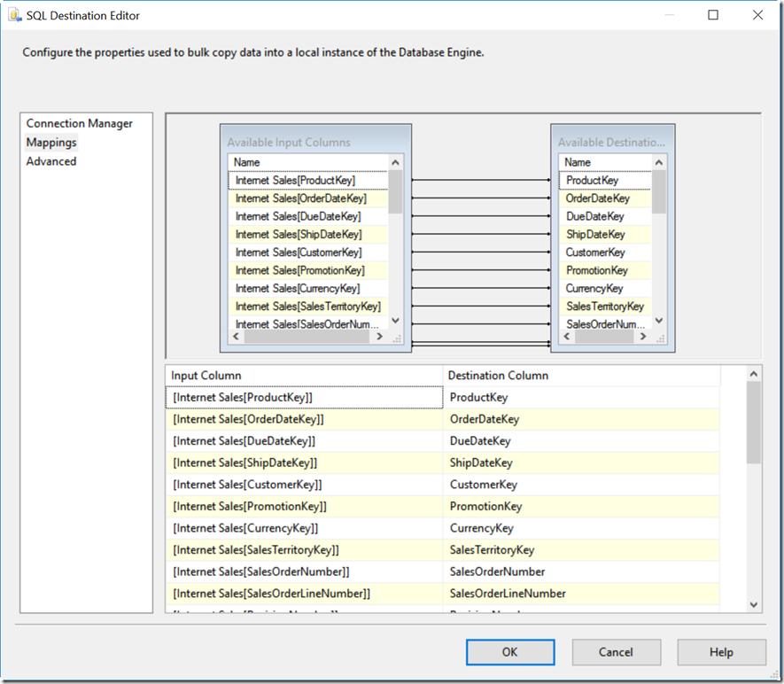The image size is (784, 684).
Task: Click right arrow in Available Input Columns scrollbar
Action: (x=379, y=337)
